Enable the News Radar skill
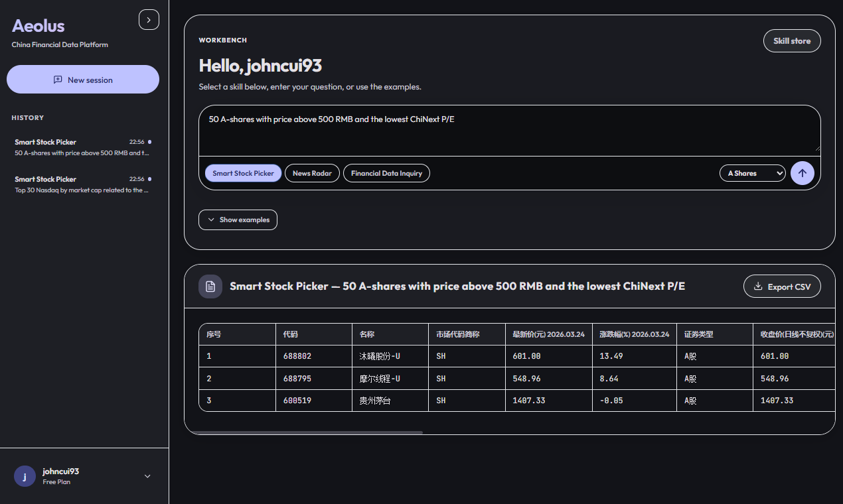The image size is (843, 504). pyautogui.click(x=312, y=172)
